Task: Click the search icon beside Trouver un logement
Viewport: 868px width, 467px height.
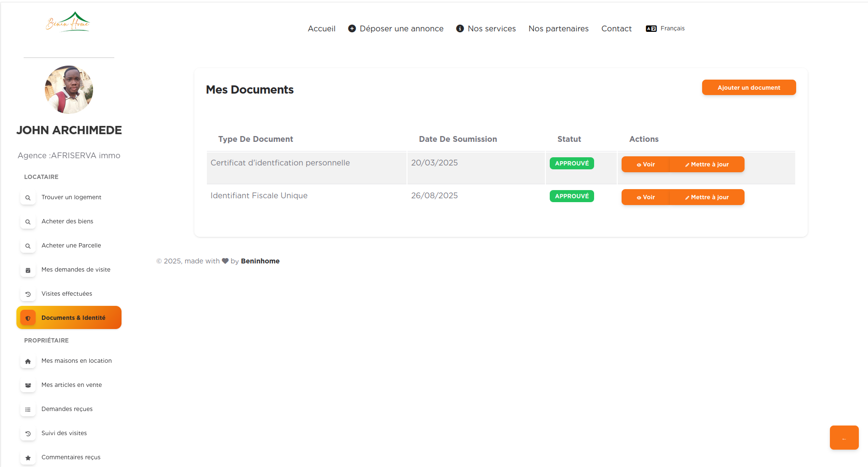Action: (x=28, y=198)
